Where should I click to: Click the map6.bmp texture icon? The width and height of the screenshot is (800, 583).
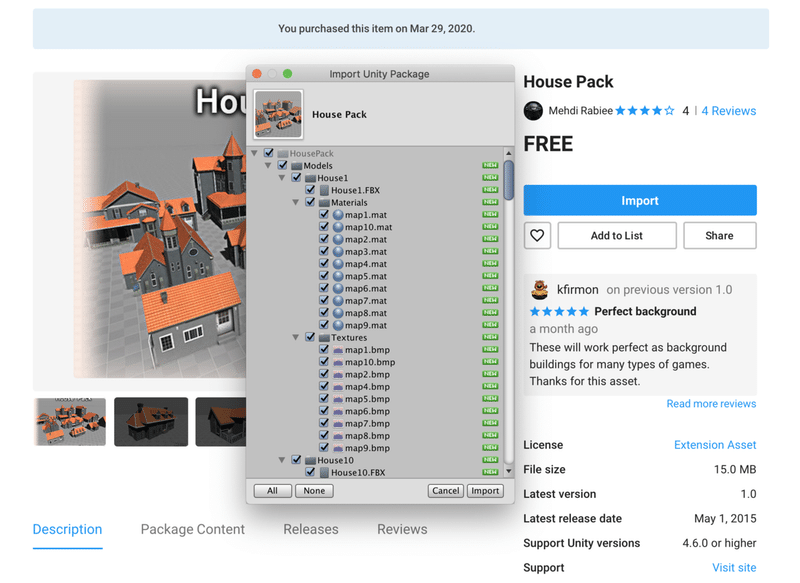click(338, 411)
